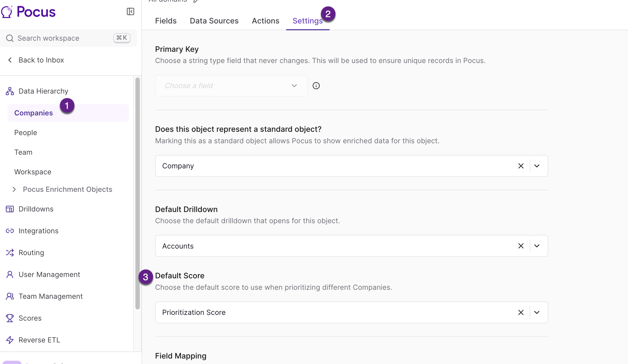This screenshot has height=364, width=628.
Task: Clear the Company standard object selection
Action: tap(521, 166)
